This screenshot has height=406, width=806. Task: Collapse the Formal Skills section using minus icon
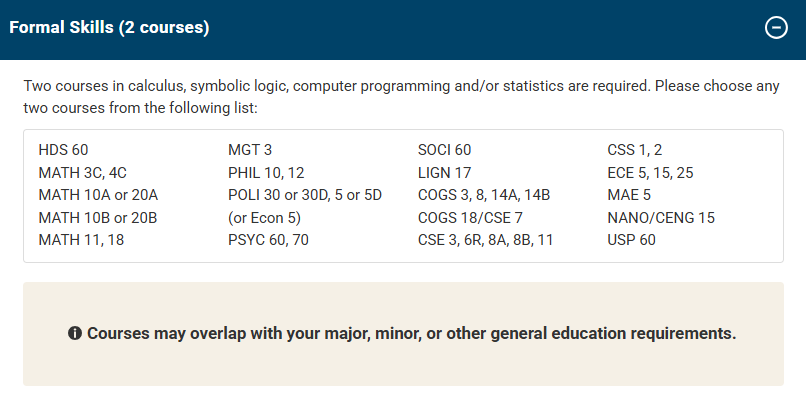click(x=776, y=28)
